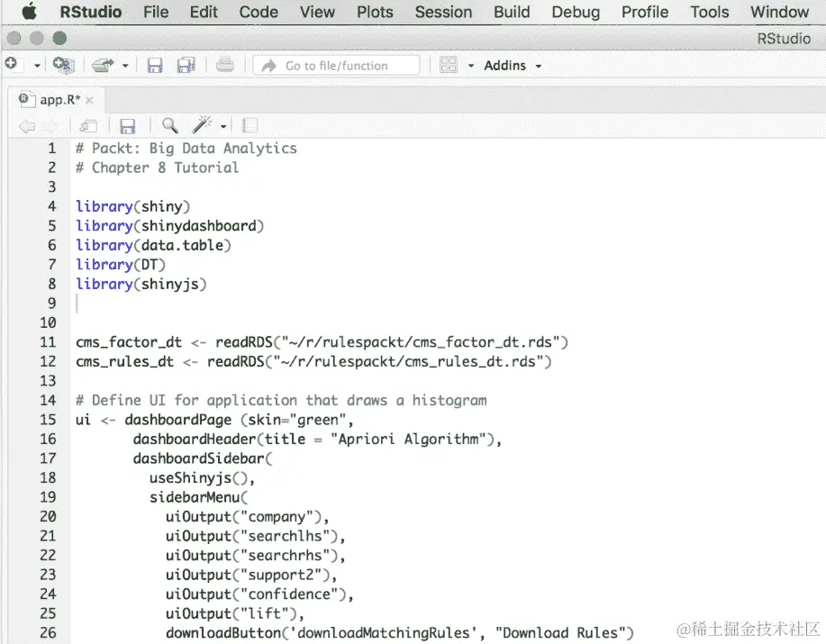This screenshot has height=644, width=826.
Task: Click the 'library(shinyjs)' line
Action: coord(141,285)
